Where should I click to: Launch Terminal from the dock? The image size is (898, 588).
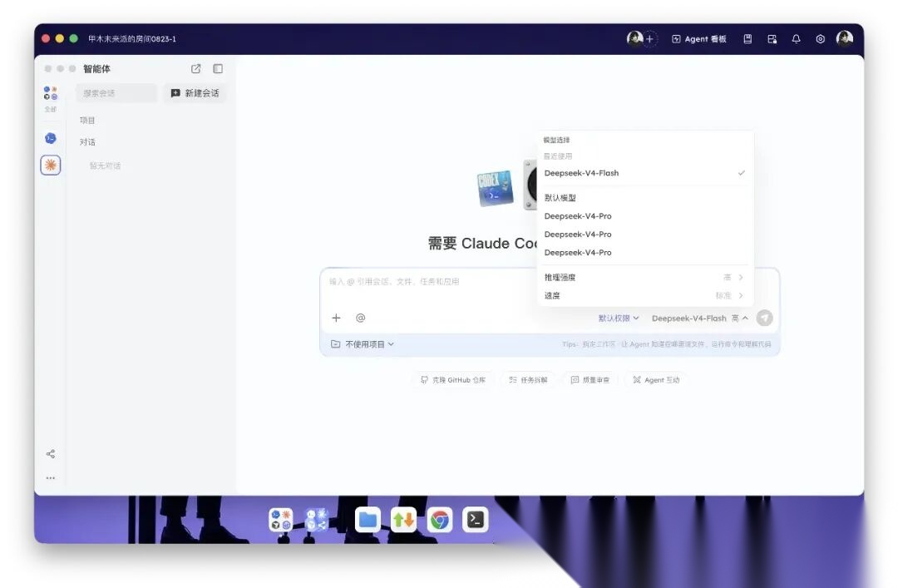(476, 520)
